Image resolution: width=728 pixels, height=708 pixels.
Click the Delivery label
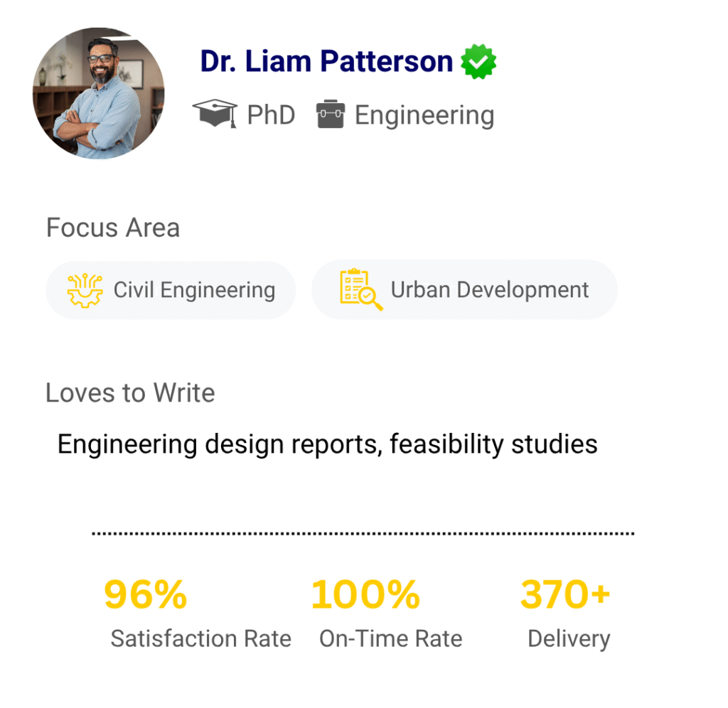point(569,638)
